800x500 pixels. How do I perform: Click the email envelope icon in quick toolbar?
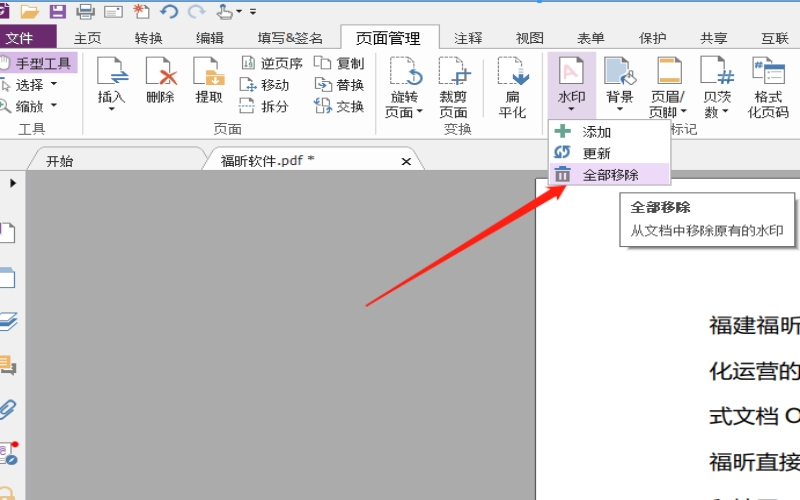point(113,11)
